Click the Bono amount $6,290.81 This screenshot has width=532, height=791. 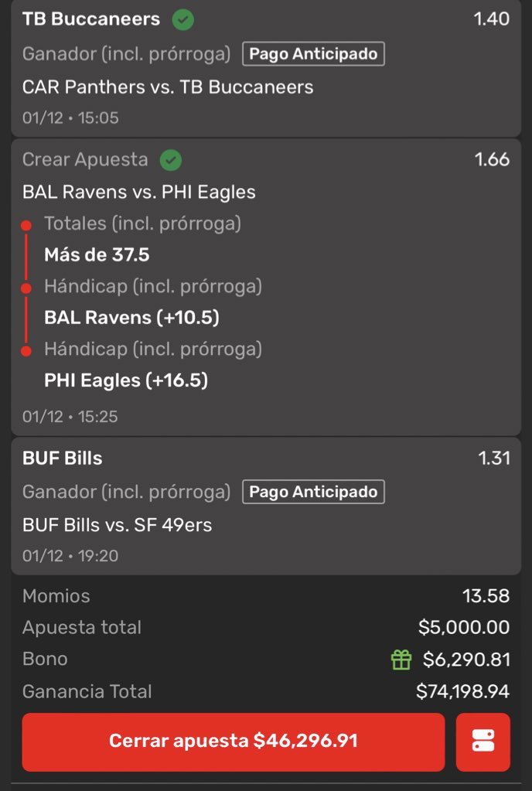click(x=466, y=660)
